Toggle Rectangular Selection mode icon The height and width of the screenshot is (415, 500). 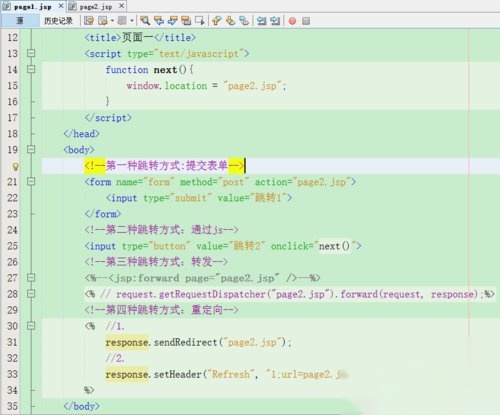(x=200, y=21)
